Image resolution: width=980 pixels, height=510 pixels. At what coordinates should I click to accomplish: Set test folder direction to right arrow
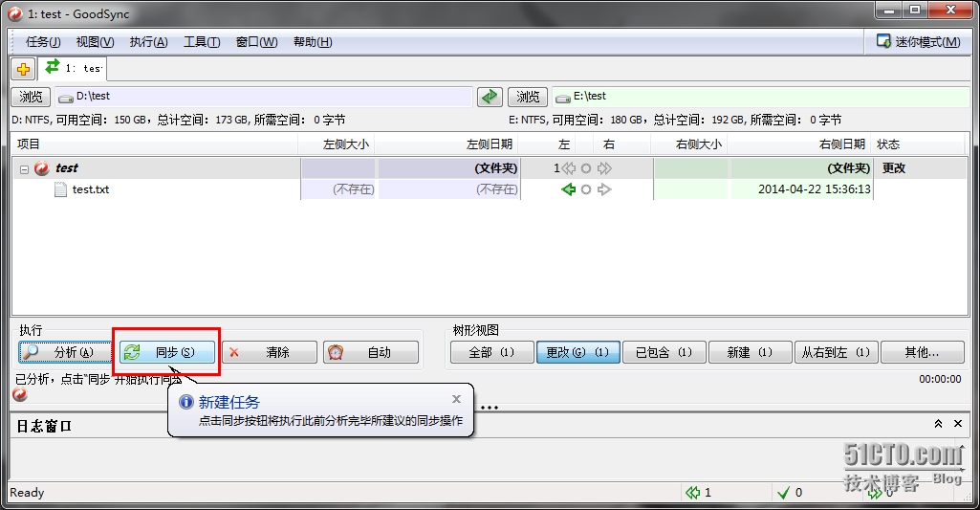click(x=604, y=168)
